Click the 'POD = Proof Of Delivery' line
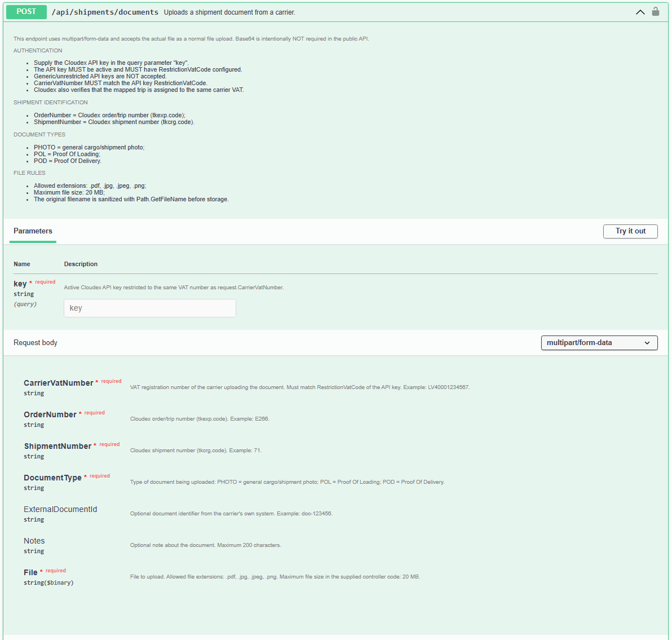Viewport: 672px width, 640px height. (x=68, y=161)
